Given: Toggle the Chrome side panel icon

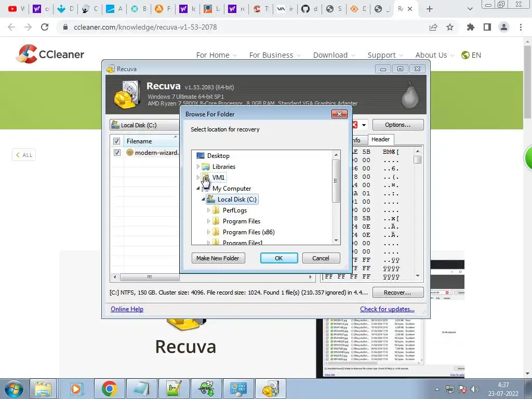Looking at the screenshot, I should coord(487,27).
